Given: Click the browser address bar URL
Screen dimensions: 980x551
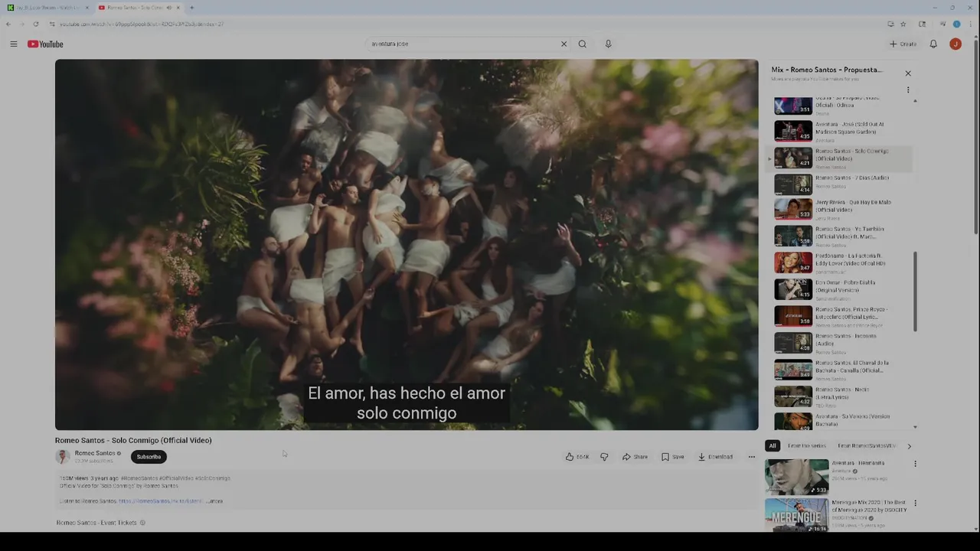Looking at the screenshot, I should 142,24.
